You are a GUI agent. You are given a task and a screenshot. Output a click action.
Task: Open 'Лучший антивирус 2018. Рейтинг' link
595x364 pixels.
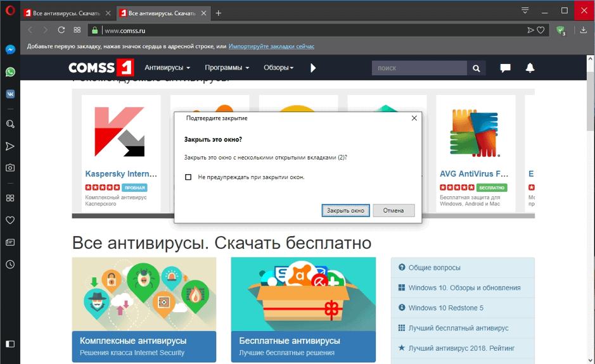click(461, 348)
